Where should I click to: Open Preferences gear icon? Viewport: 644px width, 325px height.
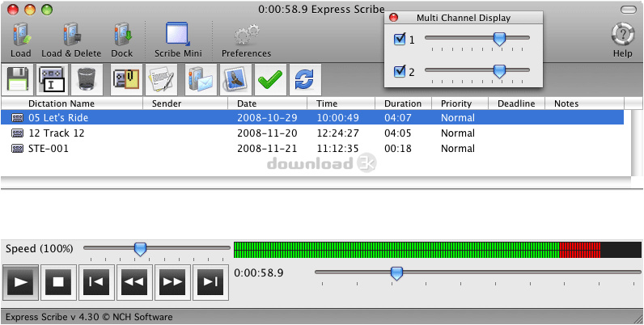[246, 36]
